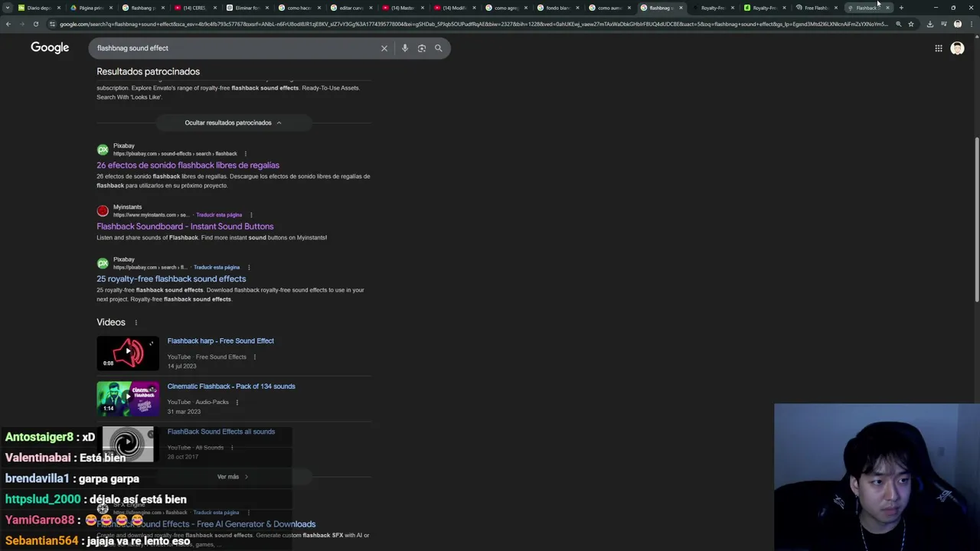Click the Resultados patrocinados heading
Image resolution: width=980 pixels, height=551 pixels.
point(148,71)
